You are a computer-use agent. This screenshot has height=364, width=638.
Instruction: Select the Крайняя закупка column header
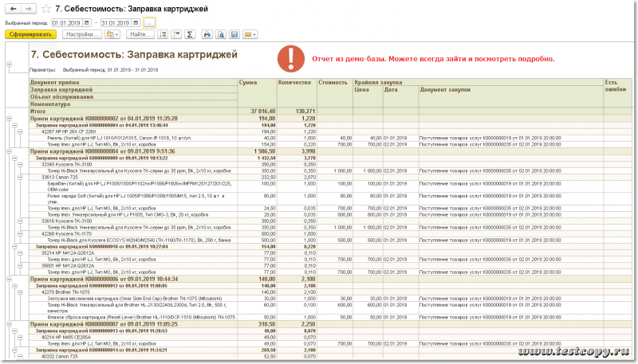pos(478,82)
